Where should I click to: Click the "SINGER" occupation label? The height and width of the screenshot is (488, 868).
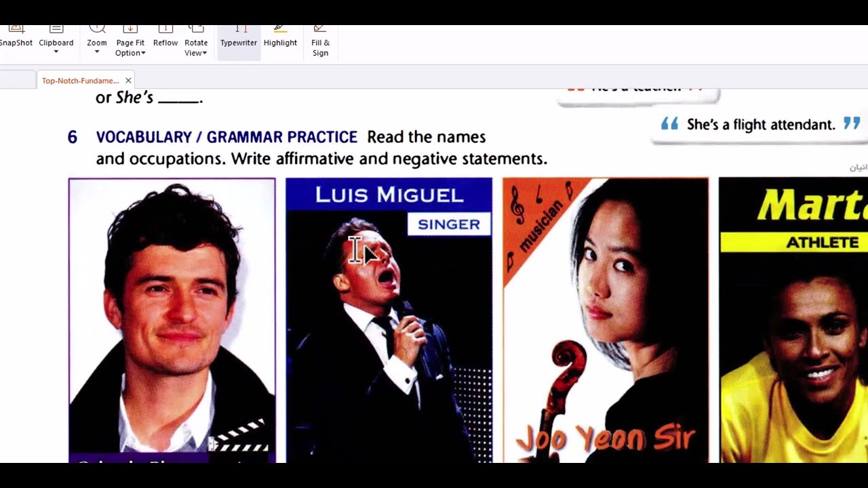[x=449, y=224]
